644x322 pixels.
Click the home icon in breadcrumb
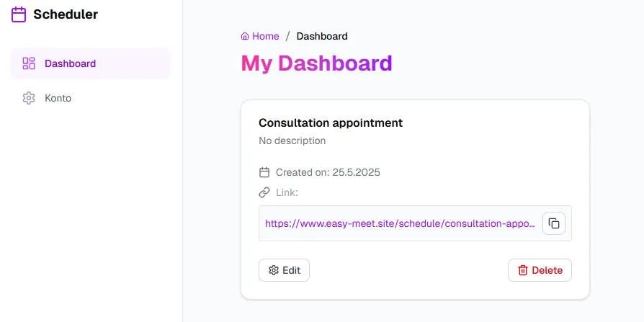pos(245,36)
